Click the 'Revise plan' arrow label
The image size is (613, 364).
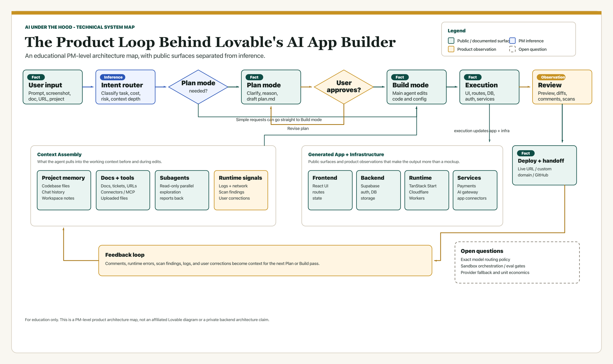click(x=298, y=128)
